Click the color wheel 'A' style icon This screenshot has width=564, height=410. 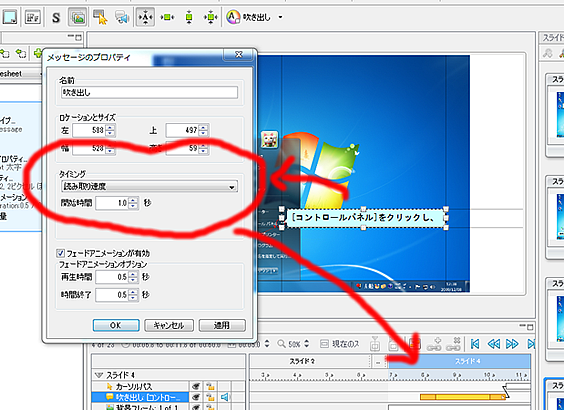click(233, 17)
